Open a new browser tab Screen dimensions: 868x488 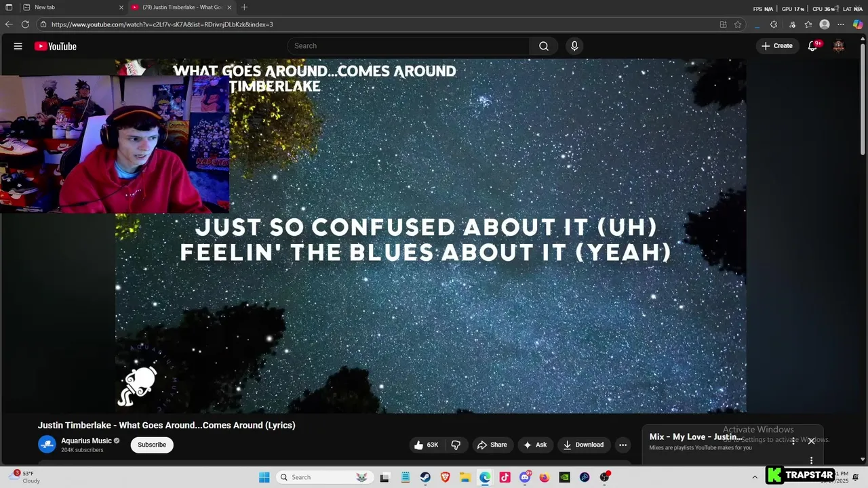244,7
